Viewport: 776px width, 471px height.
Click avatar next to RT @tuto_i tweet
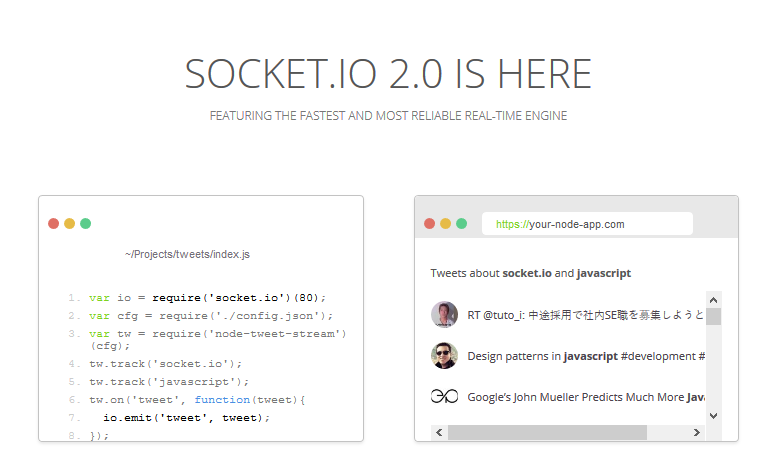point(444,314)
